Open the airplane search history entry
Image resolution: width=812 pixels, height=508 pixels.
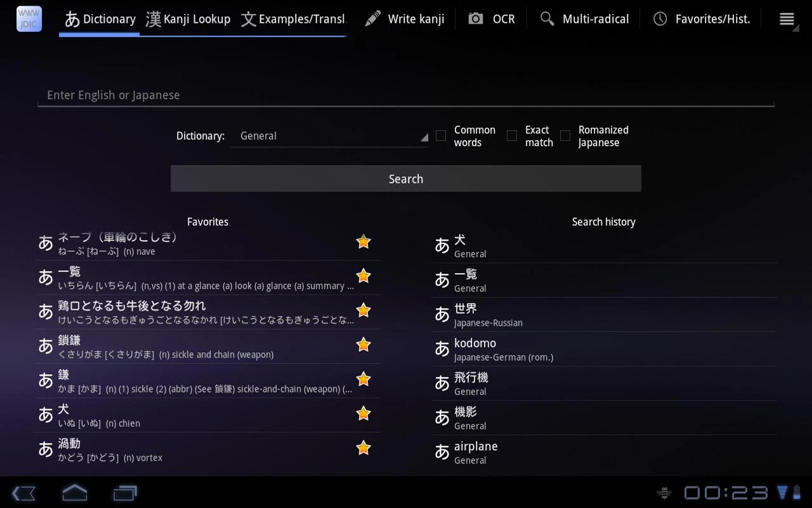pyautogui.click(x=603, y=451)
